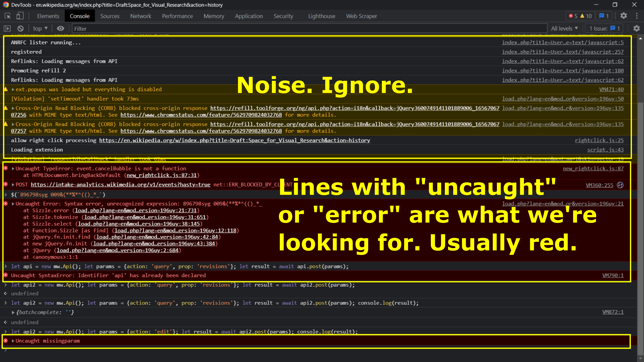
Task: Open new_rightclick.js:87:31 in stack trace
Action: 161,175
